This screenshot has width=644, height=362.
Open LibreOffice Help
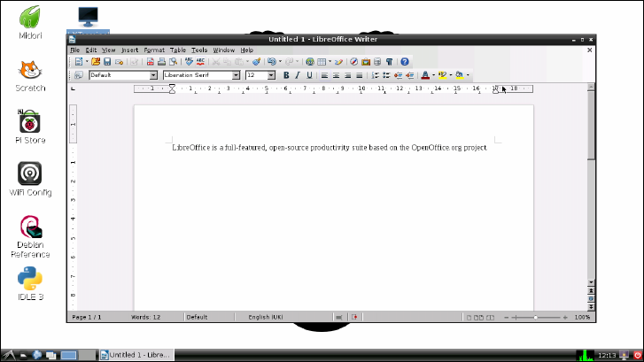[405, 62]
